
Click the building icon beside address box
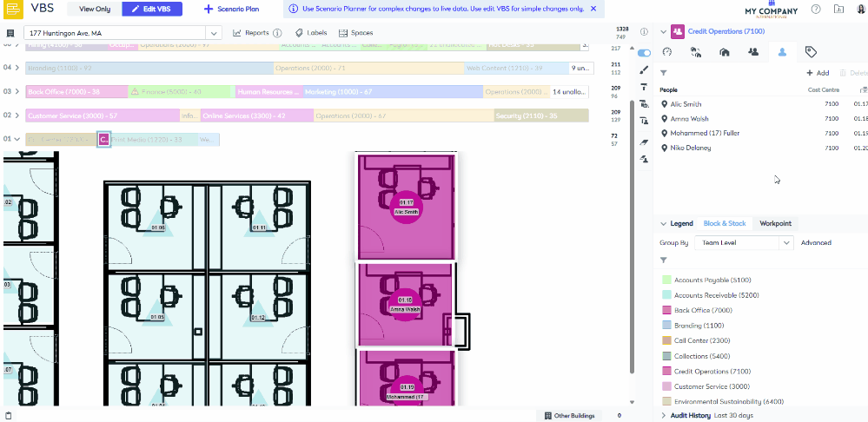10,33
